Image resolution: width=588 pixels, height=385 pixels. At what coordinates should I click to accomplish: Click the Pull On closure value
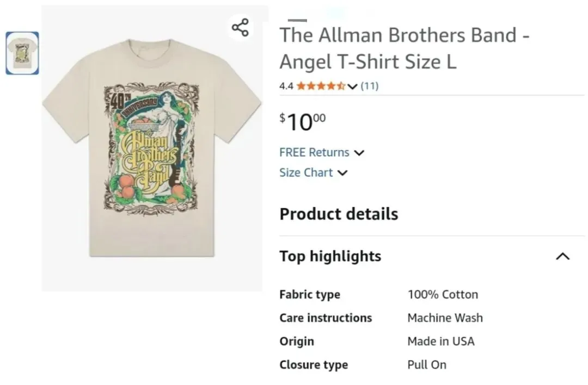pos(427,364)
